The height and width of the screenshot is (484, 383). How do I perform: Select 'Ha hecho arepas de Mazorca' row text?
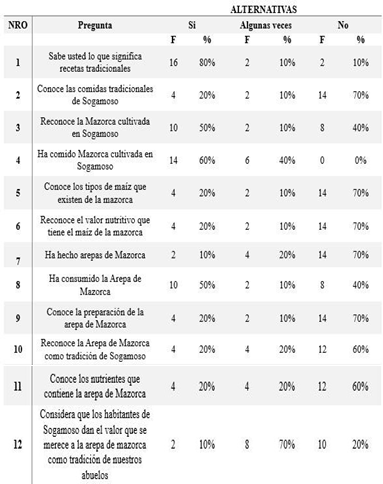coord(95,255)
